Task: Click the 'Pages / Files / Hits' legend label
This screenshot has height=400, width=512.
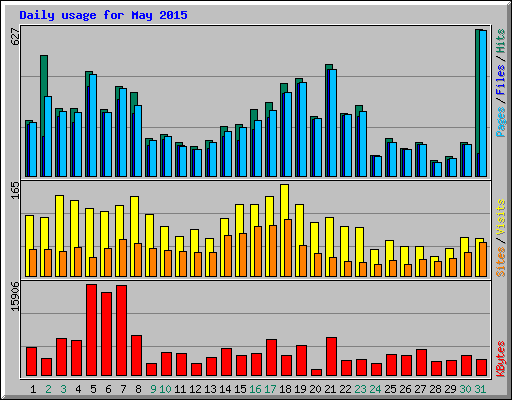Action: click(501, 83)
